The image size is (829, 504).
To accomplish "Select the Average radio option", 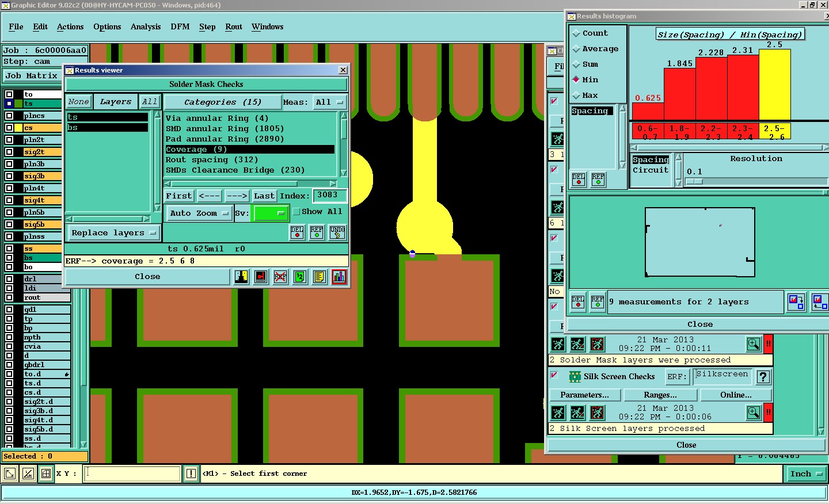I will [576, 49].
